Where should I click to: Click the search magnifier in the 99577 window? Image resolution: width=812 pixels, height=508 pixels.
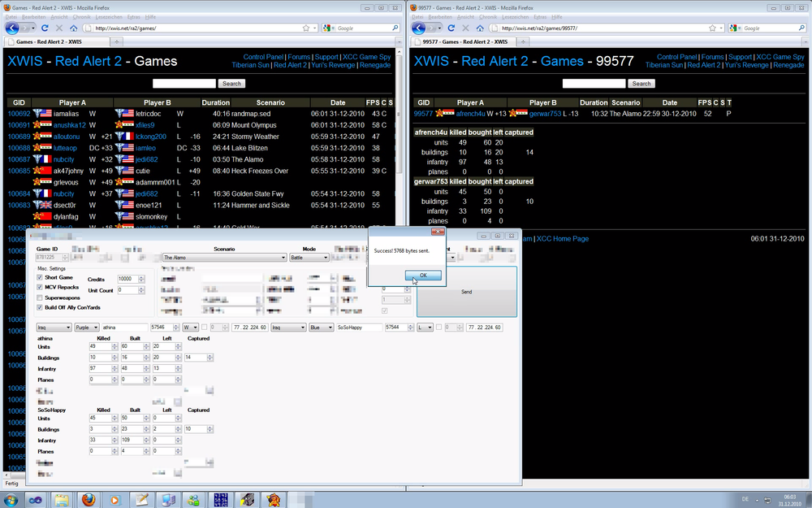(x=801, y=28)
